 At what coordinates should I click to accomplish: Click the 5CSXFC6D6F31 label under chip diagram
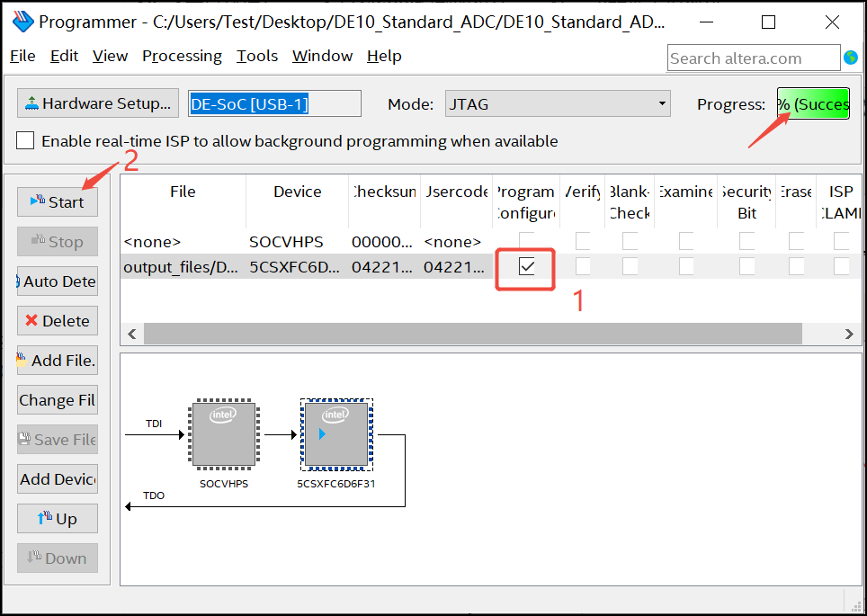(336, 484)
